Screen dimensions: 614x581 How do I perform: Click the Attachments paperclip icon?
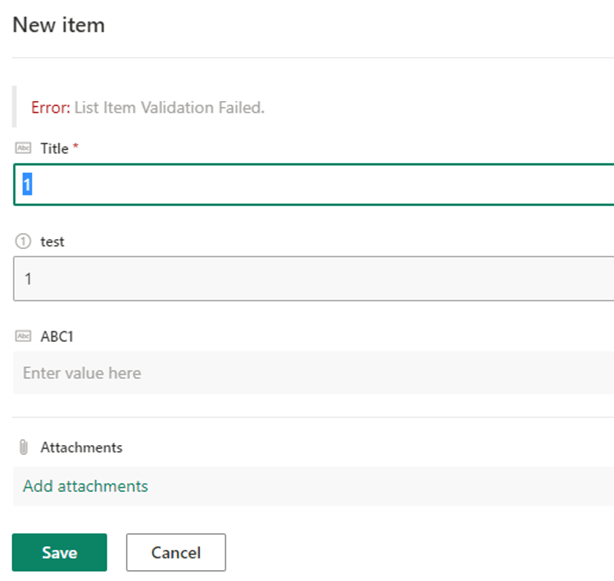coord(24,447)
